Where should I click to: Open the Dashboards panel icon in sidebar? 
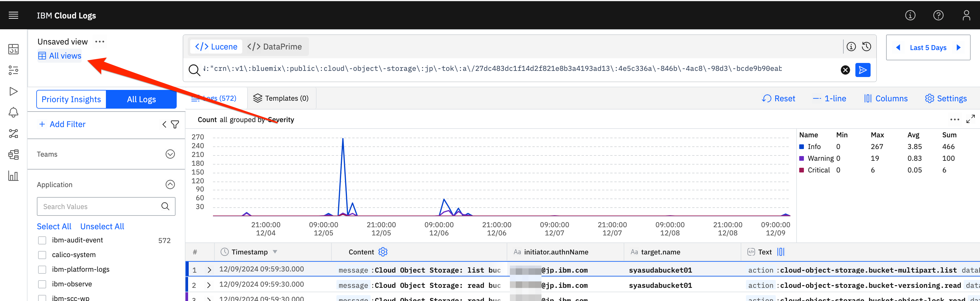coord(13,49)
